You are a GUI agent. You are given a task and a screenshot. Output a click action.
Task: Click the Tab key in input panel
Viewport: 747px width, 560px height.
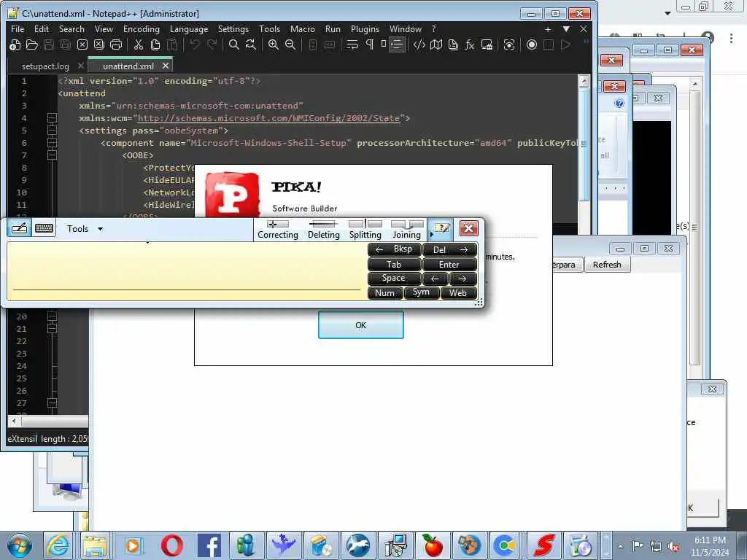(395, 264)
